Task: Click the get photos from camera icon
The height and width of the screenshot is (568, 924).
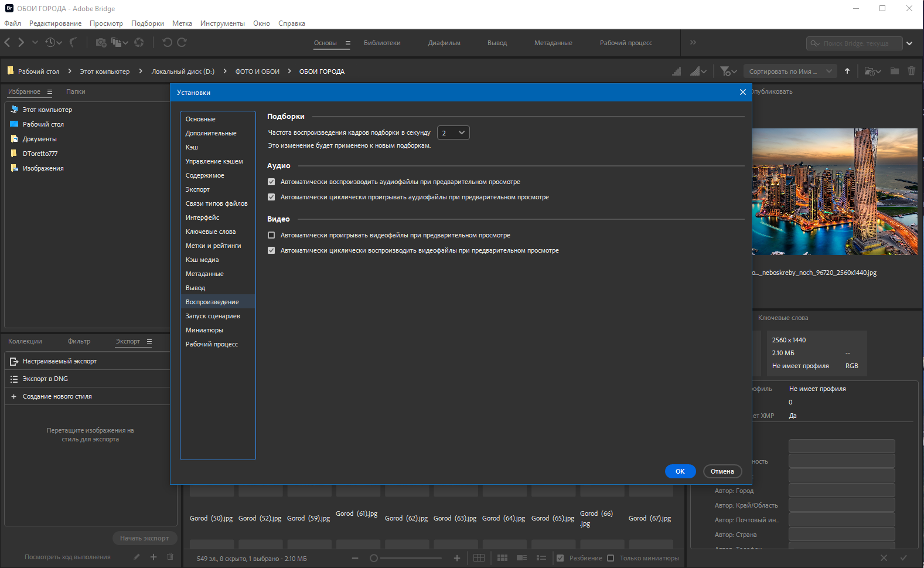Action: [101, 42]
